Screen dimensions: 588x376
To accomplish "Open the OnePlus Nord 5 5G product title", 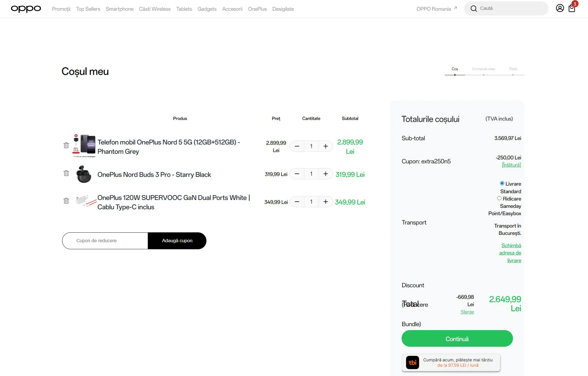I will coord(169,147).
